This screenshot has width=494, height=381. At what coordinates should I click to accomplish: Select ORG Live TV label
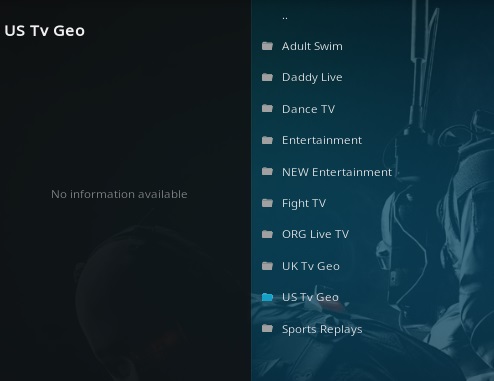click(x=315, y=234)
